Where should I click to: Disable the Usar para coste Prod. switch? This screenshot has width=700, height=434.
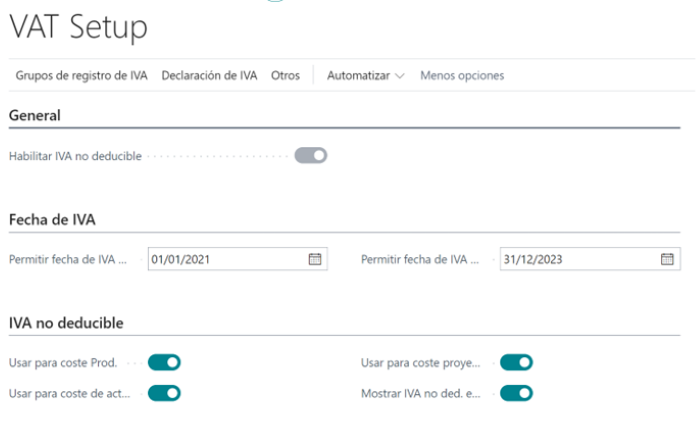click(x=164, y=362)
